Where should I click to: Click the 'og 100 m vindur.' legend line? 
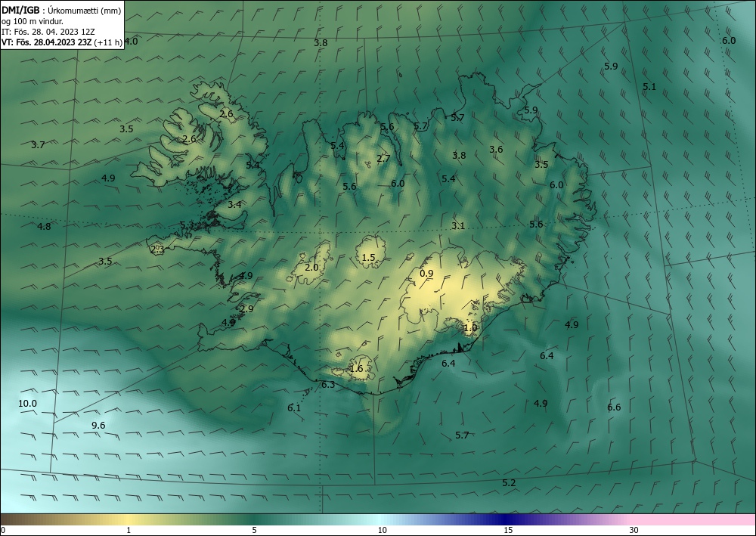pos(33,21)
